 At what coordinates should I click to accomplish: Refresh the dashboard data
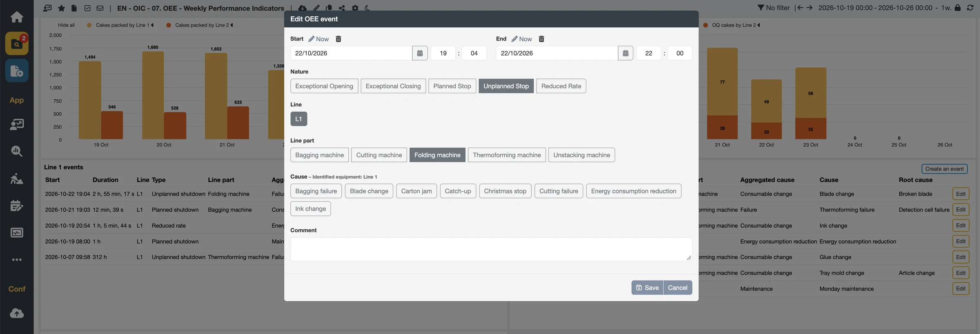pyautogui.click(x=970, y=8)
